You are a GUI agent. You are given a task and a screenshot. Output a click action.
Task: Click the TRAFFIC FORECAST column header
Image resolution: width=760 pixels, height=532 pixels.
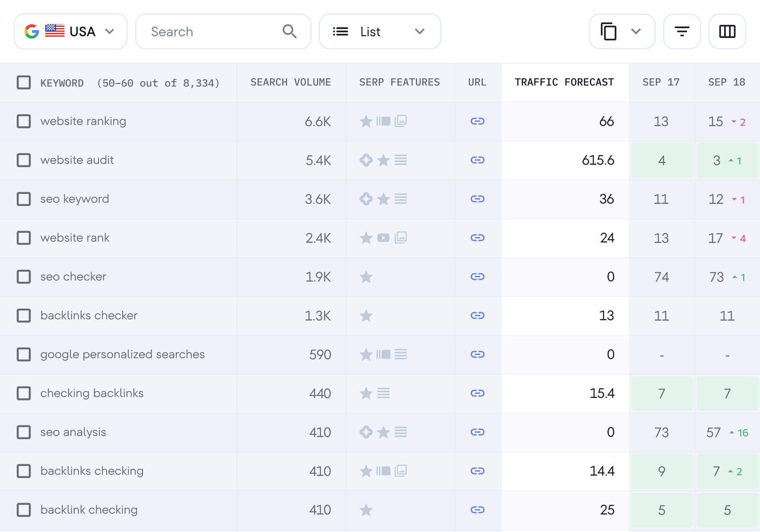coord(564,82)
